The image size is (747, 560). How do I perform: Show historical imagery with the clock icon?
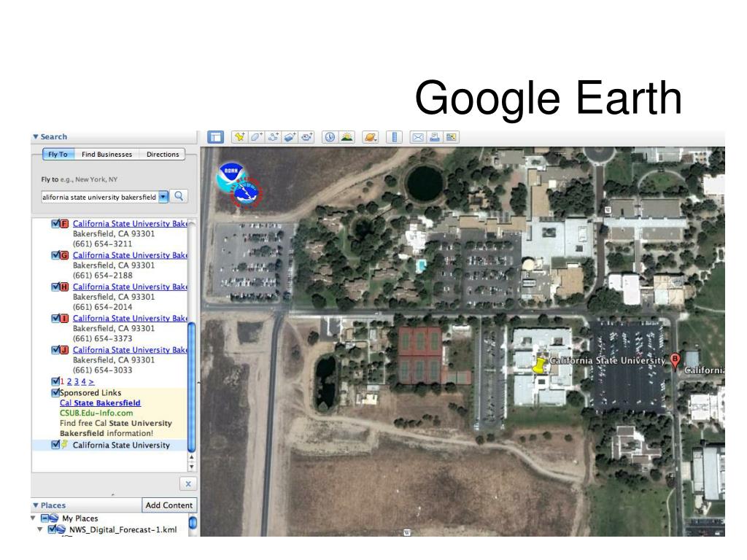pos(330,137)
